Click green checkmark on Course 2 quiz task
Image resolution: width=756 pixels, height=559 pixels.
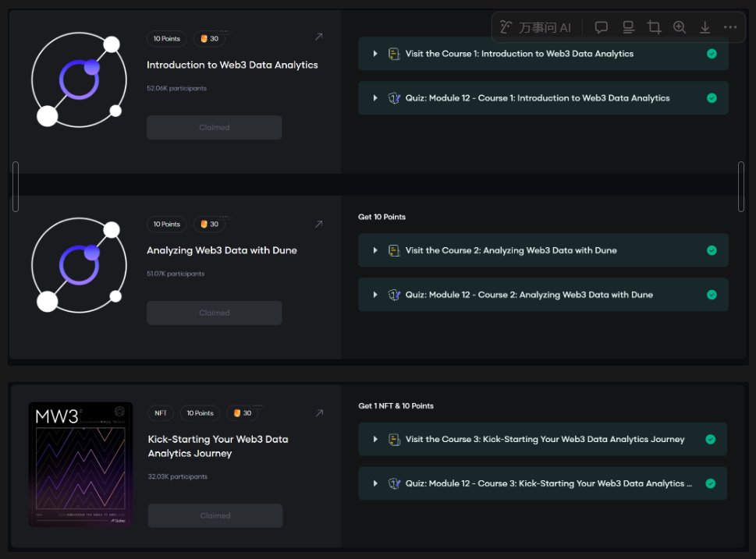tap(712, 295)
